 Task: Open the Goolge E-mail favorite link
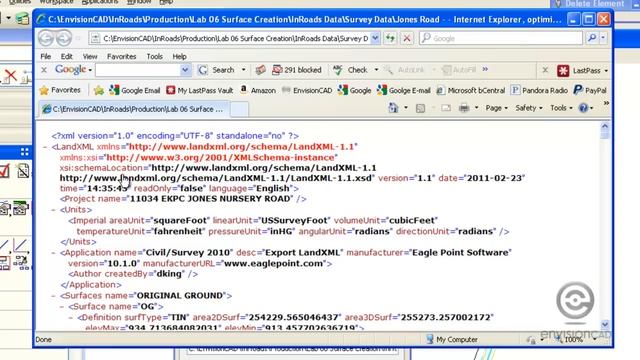[x=404, y=90]
